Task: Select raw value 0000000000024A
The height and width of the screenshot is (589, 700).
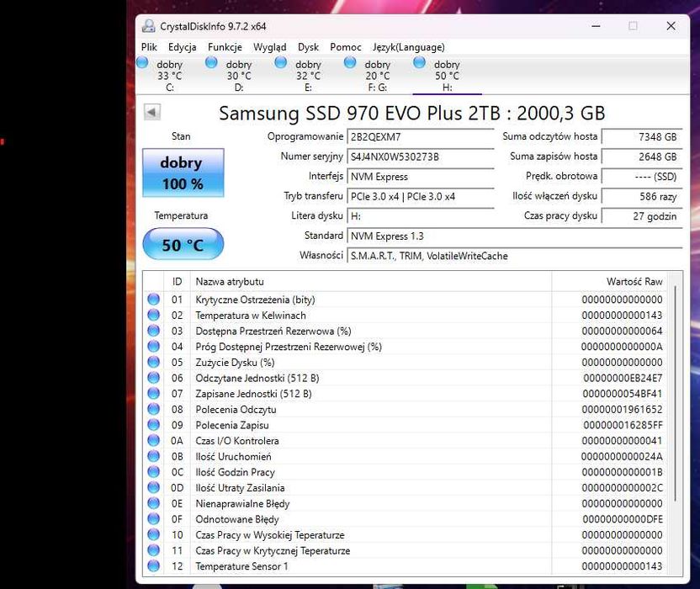Action: (622, 456)
